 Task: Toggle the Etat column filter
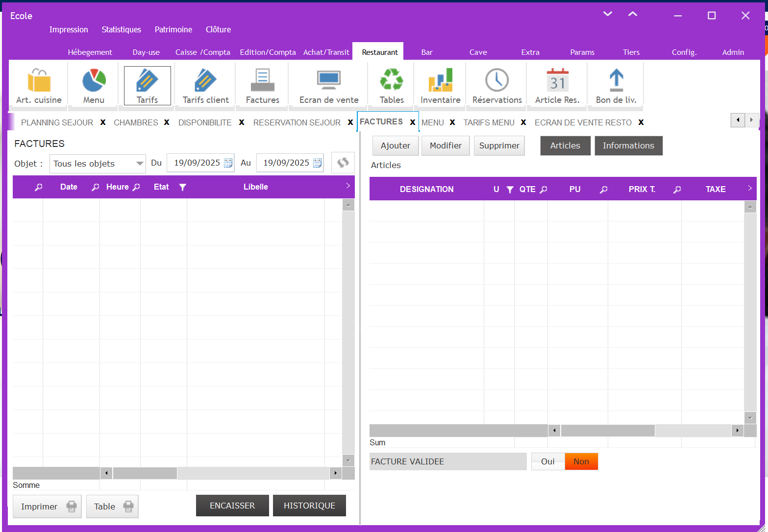pyautogui.click(x=182, y=187)
